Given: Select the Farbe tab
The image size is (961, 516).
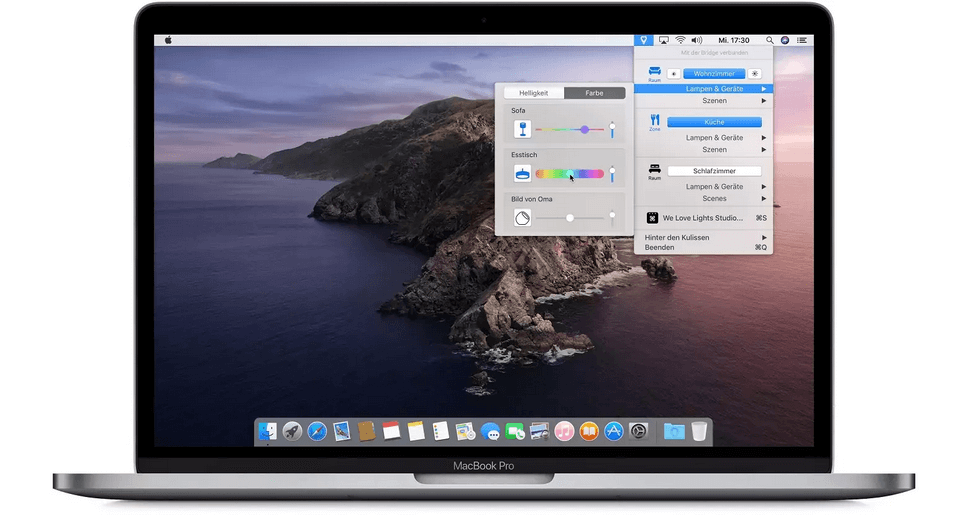Looking at the screenshot, I should point(594,93).
